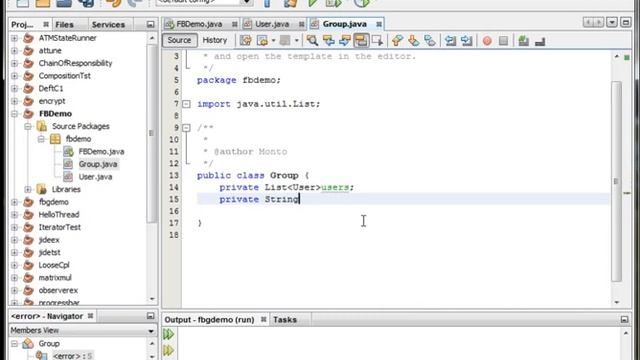Viewport: 640px width, 360px height.
Task: Collapse the FBDemo project node
Action: [x=15, y=114]
